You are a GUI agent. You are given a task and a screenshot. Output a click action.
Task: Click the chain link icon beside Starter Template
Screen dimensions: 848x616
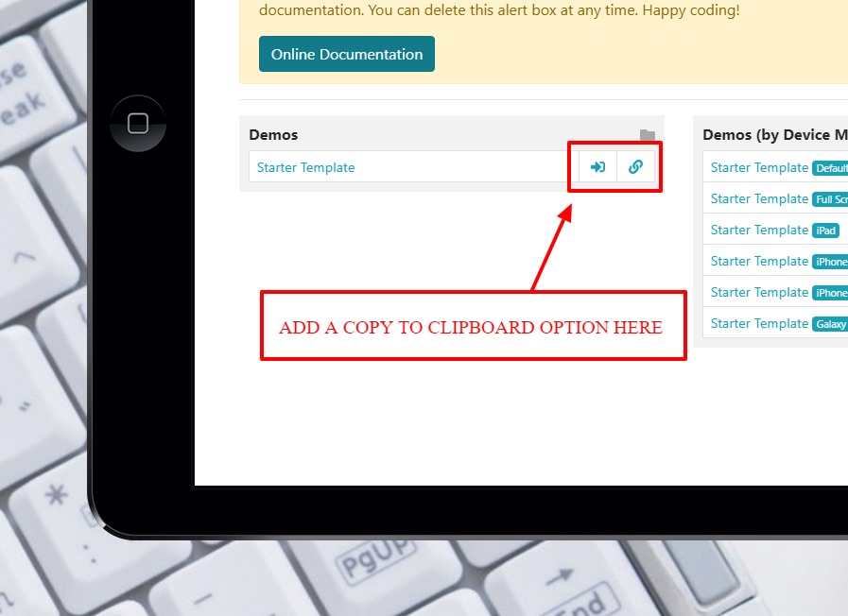(635, 167)
